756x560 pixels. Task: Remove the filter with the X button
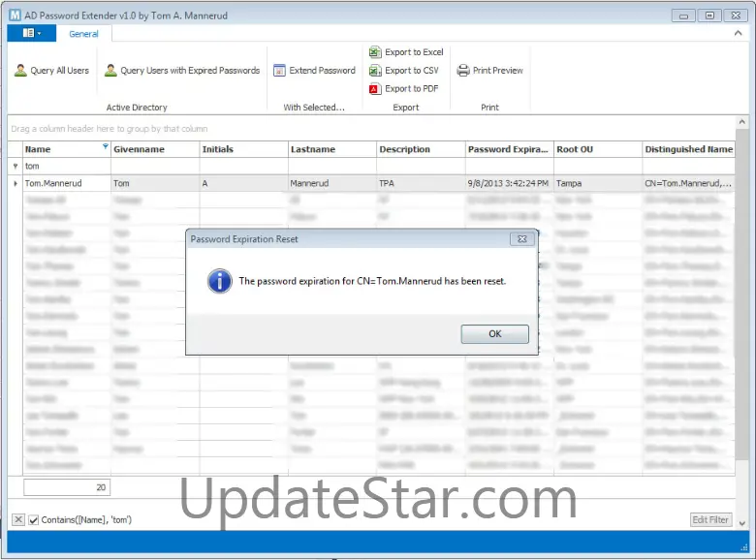tap(17, 519)
